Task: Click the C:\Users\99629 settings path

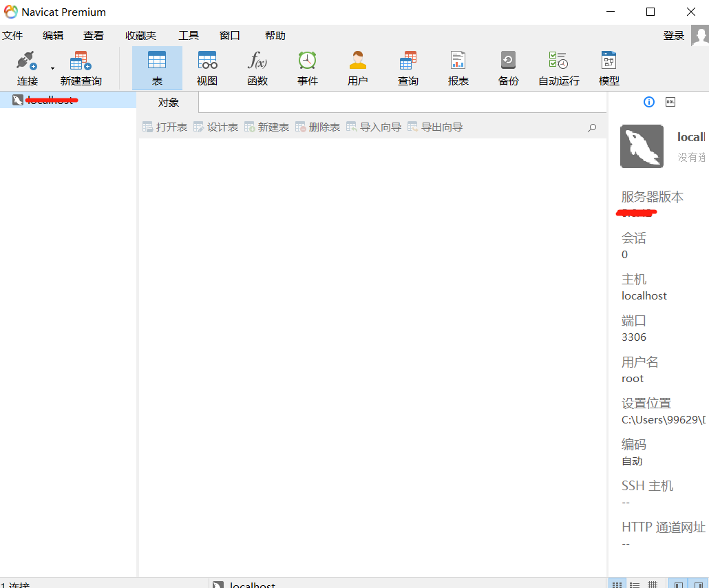Action: tap(664, 420)
